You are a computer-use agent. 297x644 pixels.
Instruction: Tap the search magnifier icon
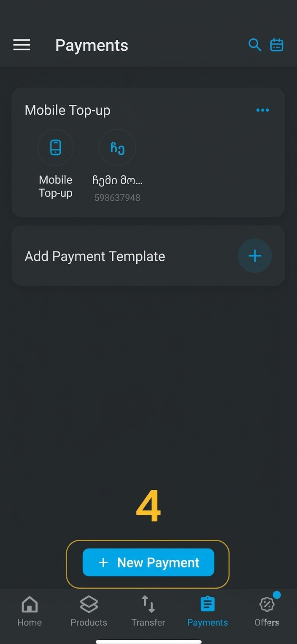[254, 44]
